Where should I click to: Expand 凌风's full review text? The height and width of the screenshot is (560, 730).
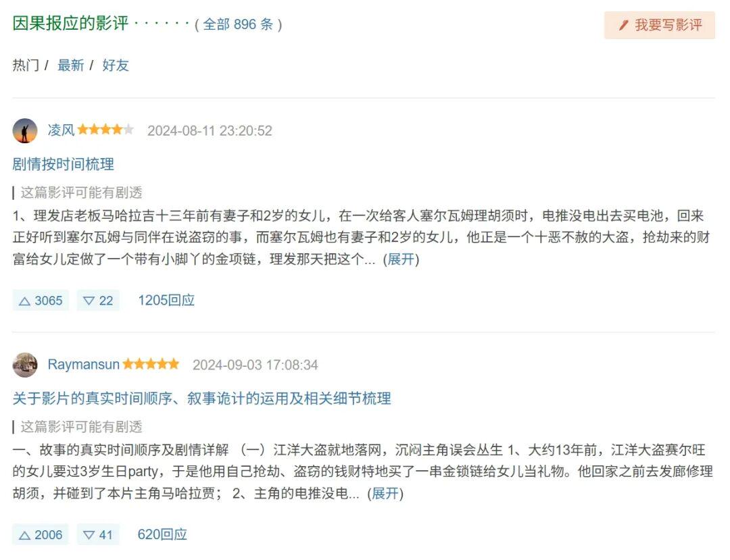(x=401, y=259)
